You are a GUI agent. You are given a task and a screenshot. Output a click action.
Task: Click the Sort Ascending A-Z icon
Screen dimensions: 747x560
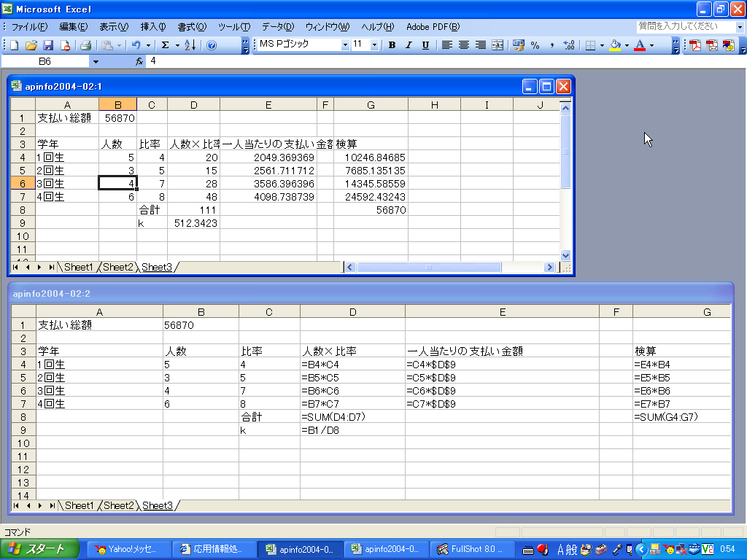pyautogui.click(x=190, y=45)
